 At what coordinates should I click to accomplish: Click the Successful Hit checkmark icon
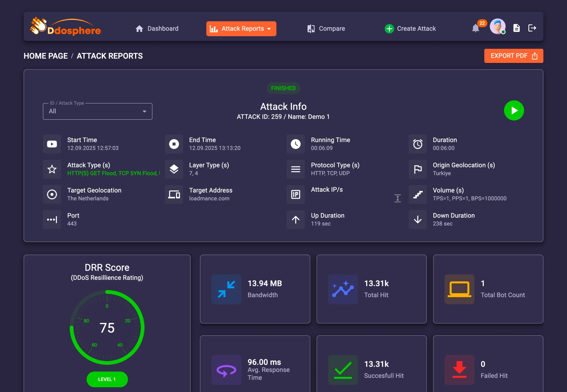(x=343, y=370)
